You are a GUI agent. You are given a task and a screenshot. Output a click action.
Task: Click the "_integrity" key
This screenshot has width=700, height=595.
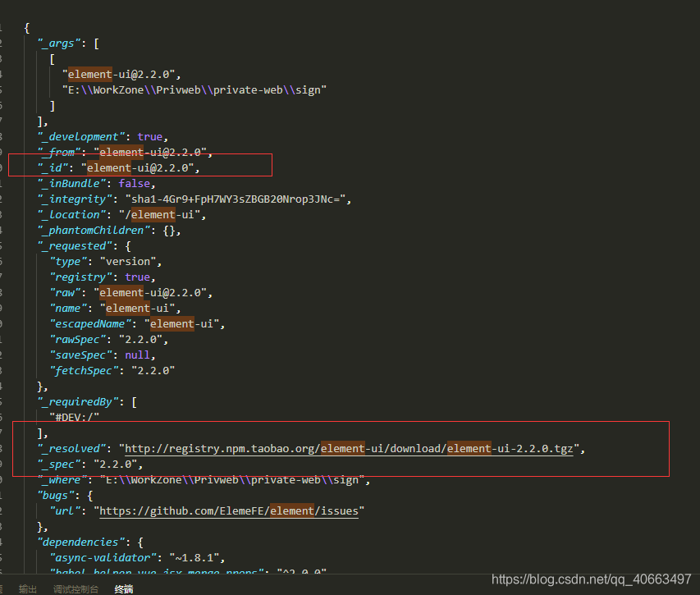tap(75, 199)
